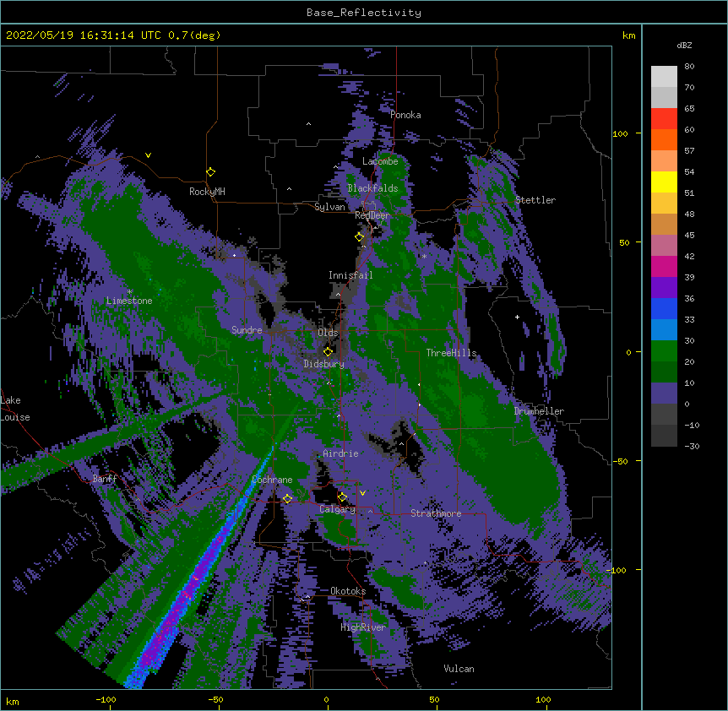Click the Limestone label
Screen dimensions: 728x711
pos(129,301)
